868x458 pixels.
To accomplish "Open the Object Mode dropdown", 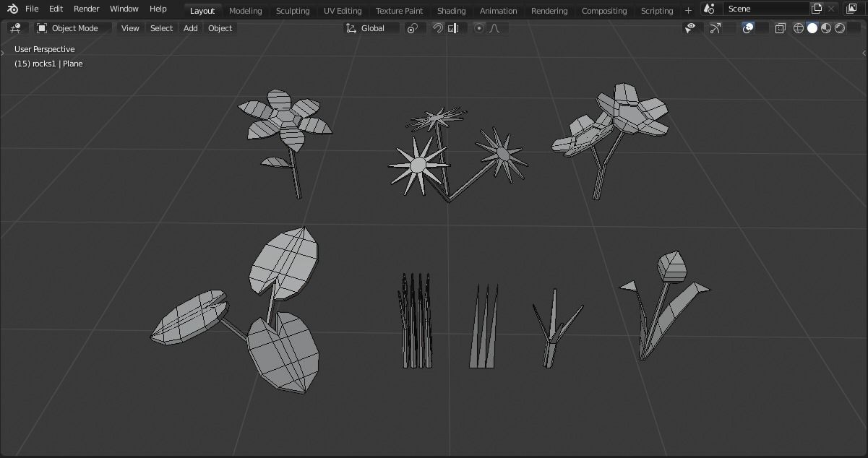I will [x=74, y=28].
